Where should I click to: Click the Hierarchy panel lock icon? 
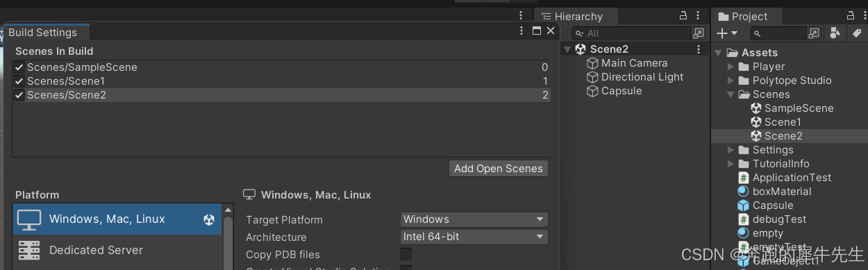click(683, 16)
